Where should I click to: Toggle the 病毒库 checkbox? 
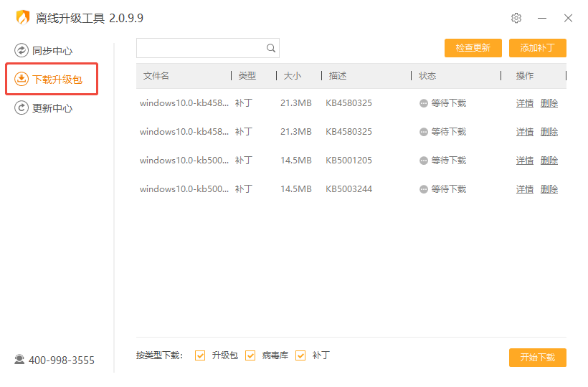(250, 355)
